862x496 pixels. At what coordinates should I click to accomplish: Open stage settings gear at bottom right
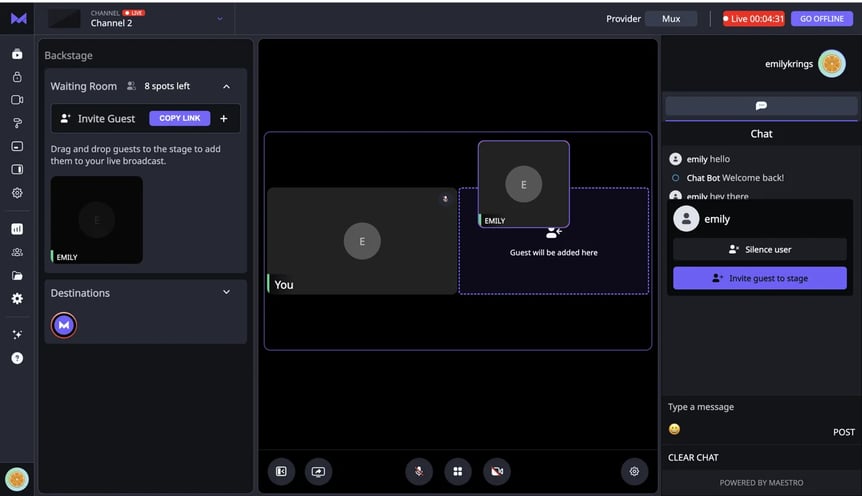634,471
